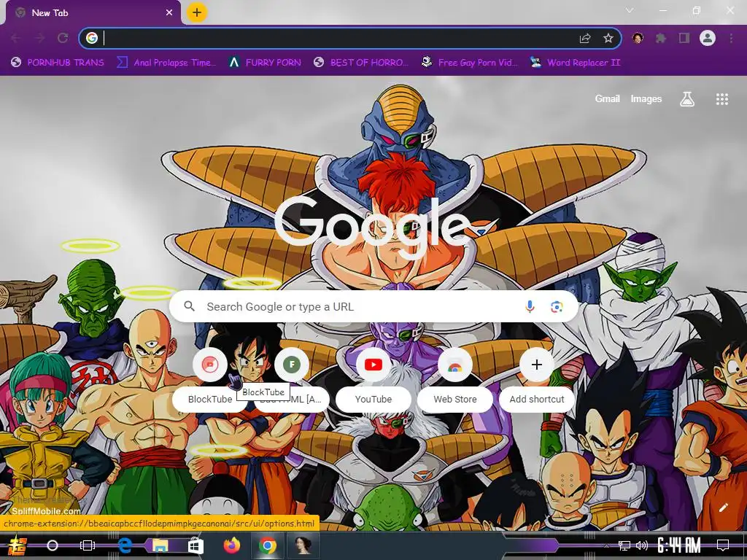Go back with the back arrow
Screen dimensions: 747x560
tap(16, 38)
